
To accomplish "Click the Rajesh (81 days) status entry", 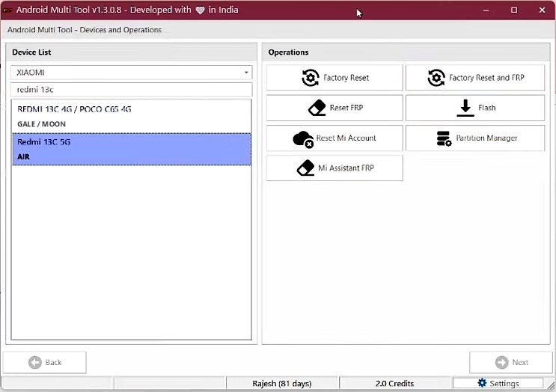I will 282,384.
